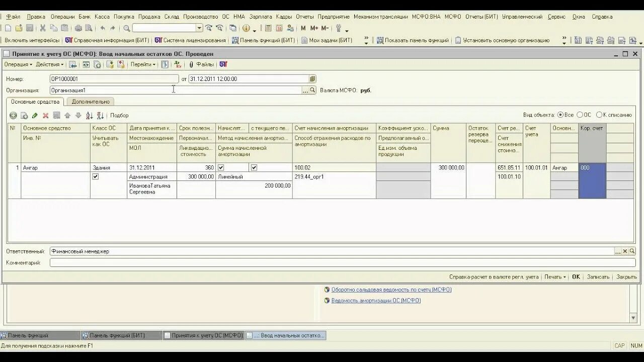Open 'Ведомость амортизации ОС (МСФО)' link
Image resolution: width=644 pixels, height=362 pixels.
pos(376,301)
